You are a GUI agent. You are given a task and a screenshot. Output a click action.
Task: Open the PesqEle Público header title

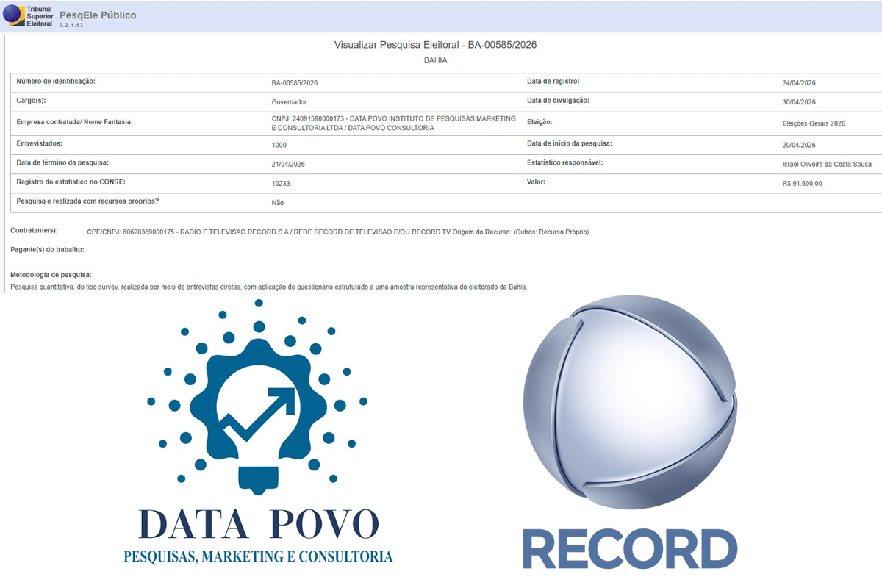point(99,13)
